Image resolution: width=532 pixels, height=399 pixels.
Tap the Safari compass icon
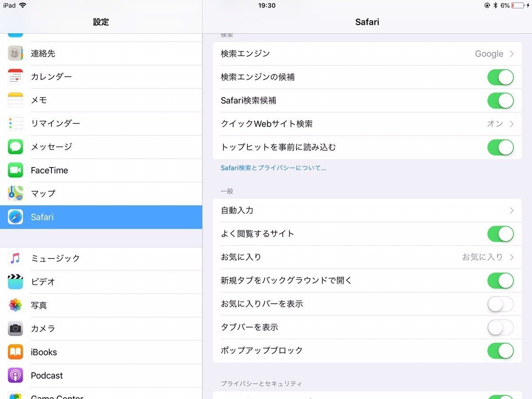(x=16, y=217)
